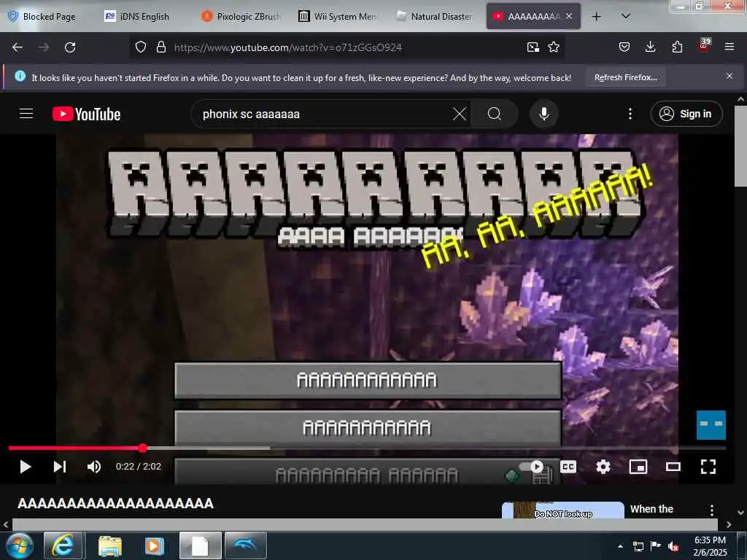Open the Firefox downloads panel

[650, 47]
